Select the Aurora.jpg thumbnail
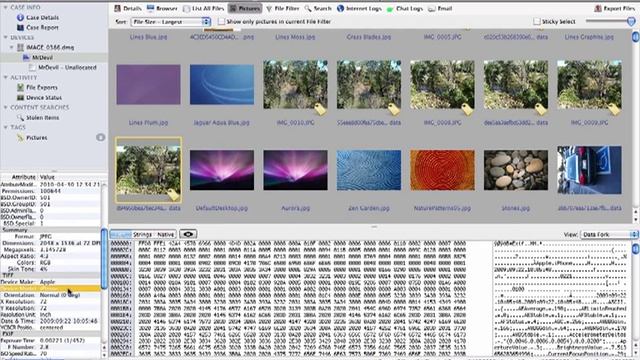Image resolution: width=640 pixels, height=360 pixels. pyautogui.click(x=295, y=170)
